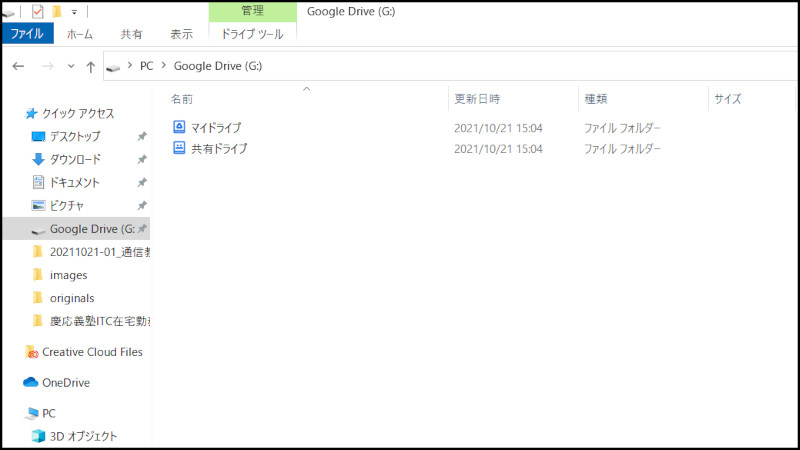Click the New Folder icon in title bar
The image size is (800, 450).
(57, 11)
